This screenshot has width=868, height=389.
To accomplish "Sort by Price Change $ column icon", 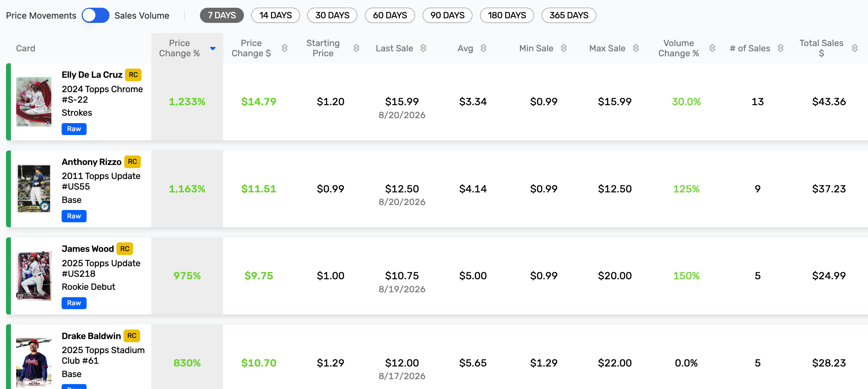I will (284, 48).
